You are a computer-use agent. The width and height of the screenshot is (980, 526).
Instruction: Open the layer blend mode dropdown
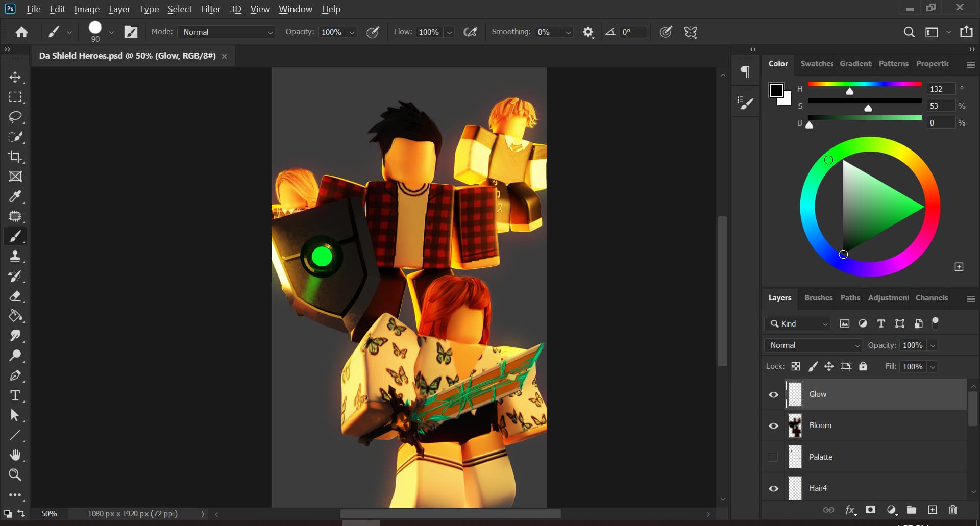point(813,345)
